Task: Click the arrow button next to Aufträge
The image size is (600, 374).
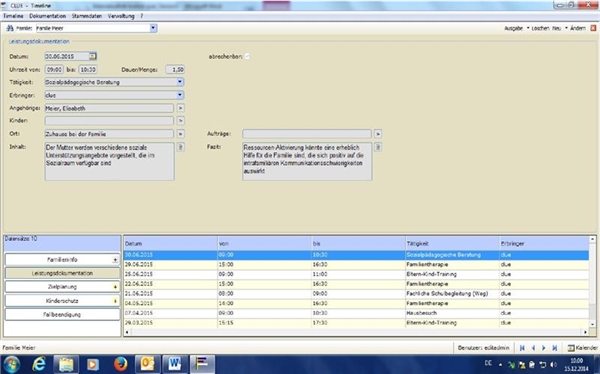Action: click(x=378, y=134)
